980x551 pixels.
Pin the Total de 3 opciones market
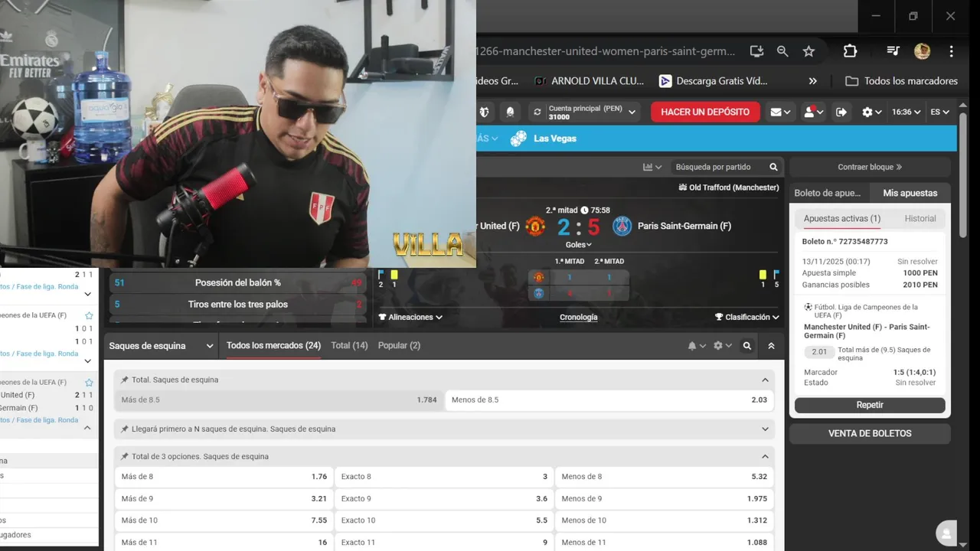tap(125, 457)
